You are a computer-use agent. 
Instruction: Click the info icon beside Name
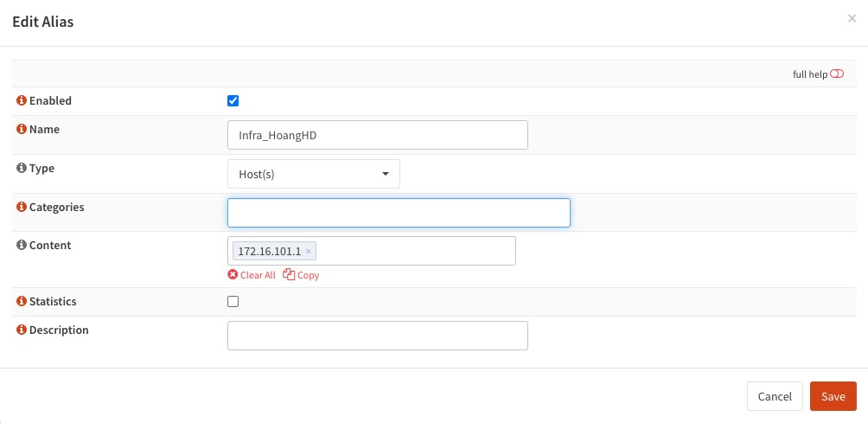[22, 129]
